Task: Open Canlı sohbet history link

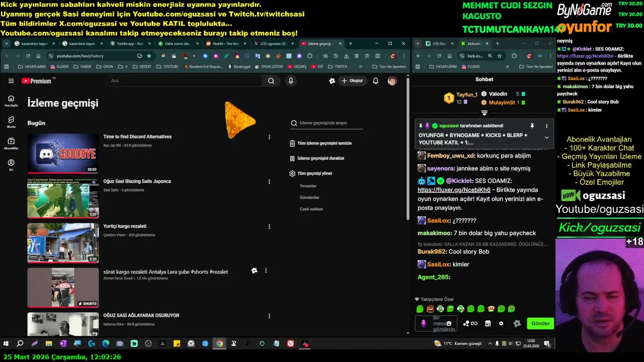Action: (311, 209)
